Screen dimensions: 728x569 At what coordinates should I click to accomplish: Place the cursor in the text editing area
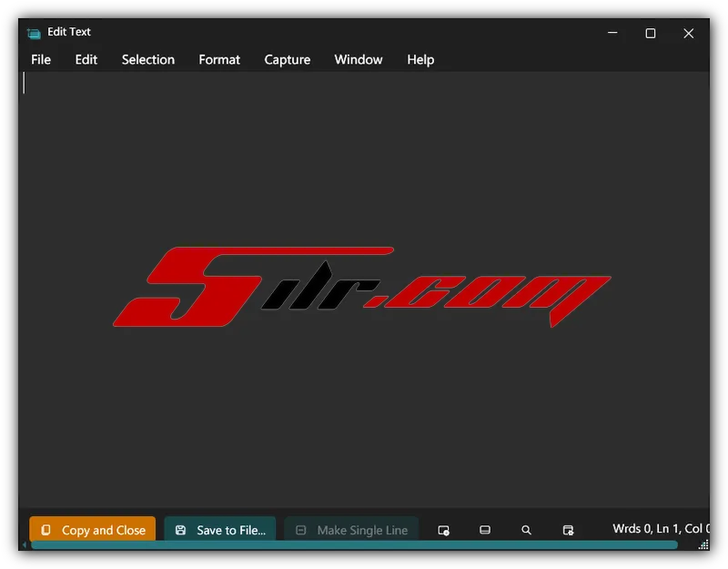[x=364, y=290]
